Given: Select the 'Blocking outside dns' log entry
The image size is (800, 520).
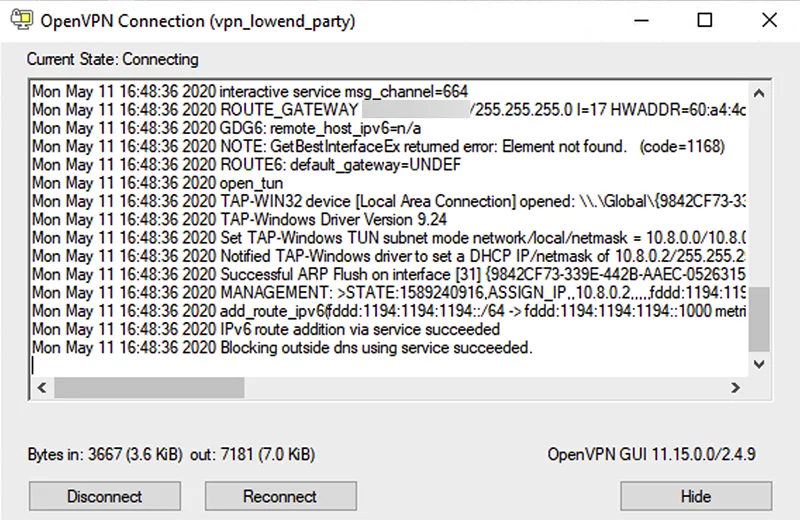Looking at the screenshot, I should click(x=282, y=348).
